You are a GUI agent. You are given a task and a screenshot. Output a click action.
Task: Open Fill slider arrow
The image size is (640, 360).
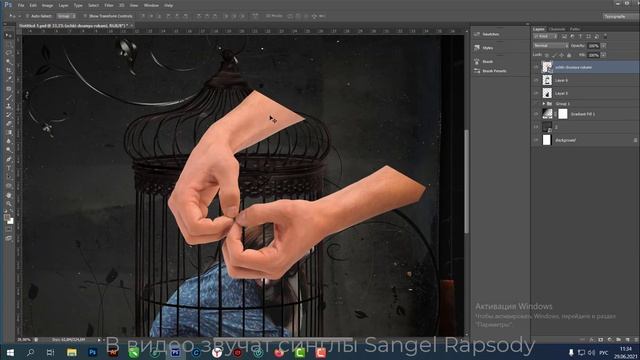[603, 55]
